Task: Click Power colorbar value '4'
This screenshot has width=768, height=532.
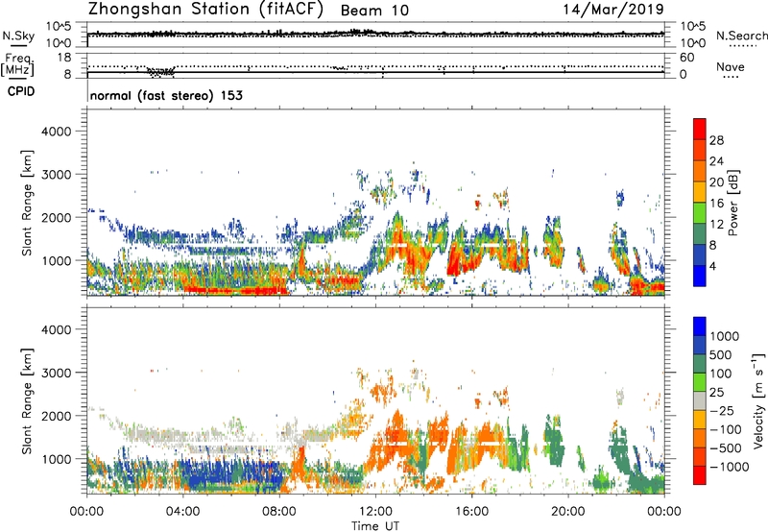Action: [713, 266]
